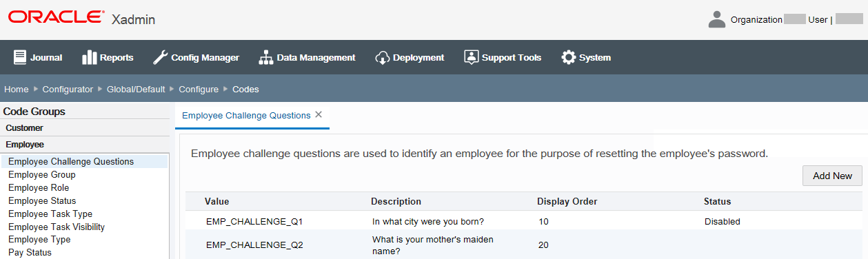Open the Deployment menu
Screen dimensions: 868x259
[410, 57]
